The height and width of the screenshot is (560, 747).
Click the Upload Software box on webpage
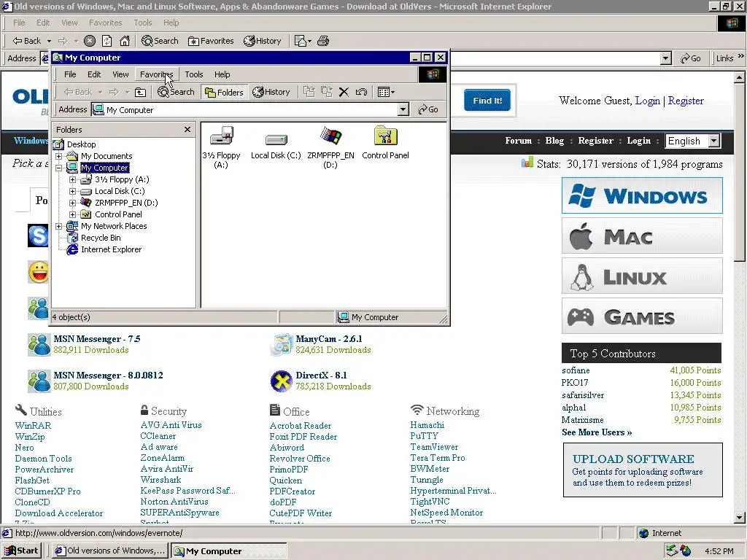tap(643, 470)
